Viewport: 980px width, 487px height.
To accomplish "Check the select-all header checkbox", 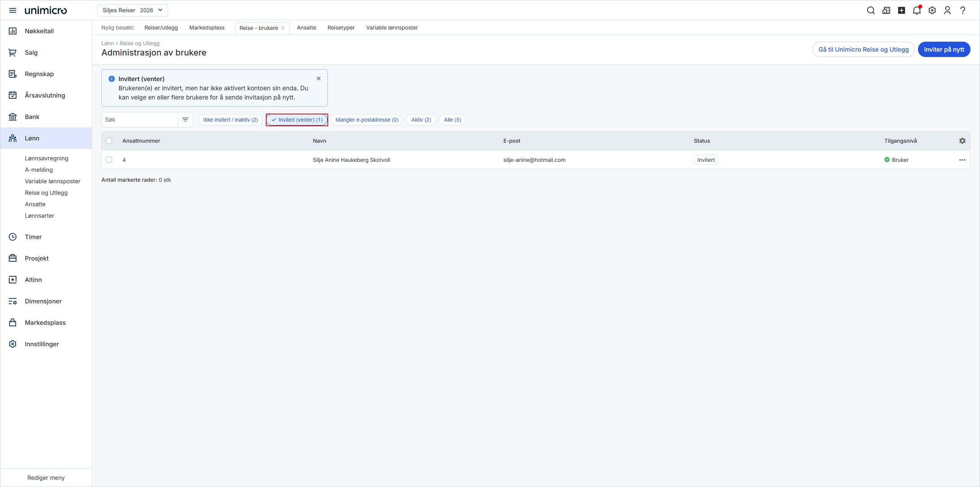I will point(109,141).
